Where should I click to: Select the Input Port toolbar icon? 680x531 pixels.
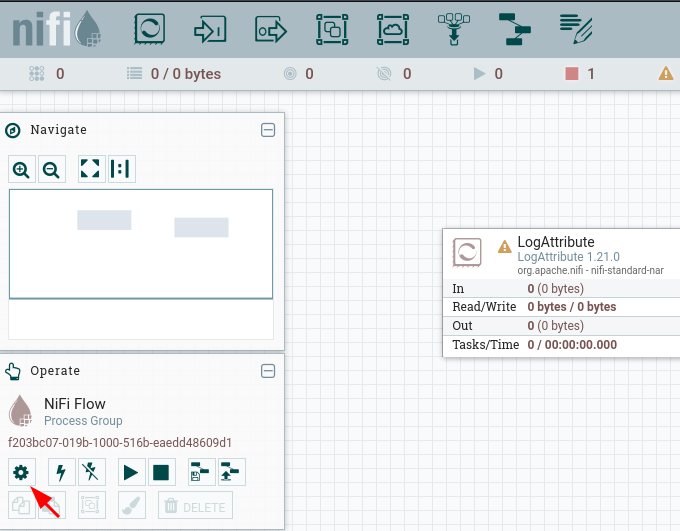pyautogui.click(x=210, y=30)
